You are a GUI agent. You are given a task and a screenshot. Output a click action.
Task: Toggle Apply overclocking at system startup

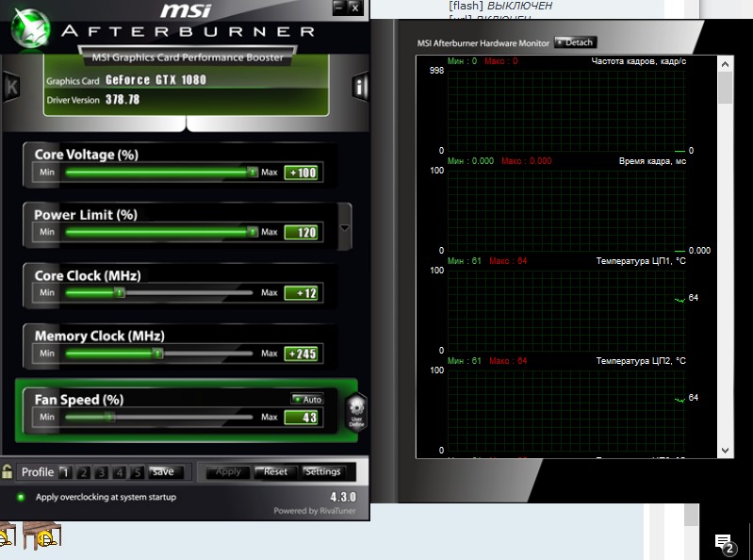(21, 497)
